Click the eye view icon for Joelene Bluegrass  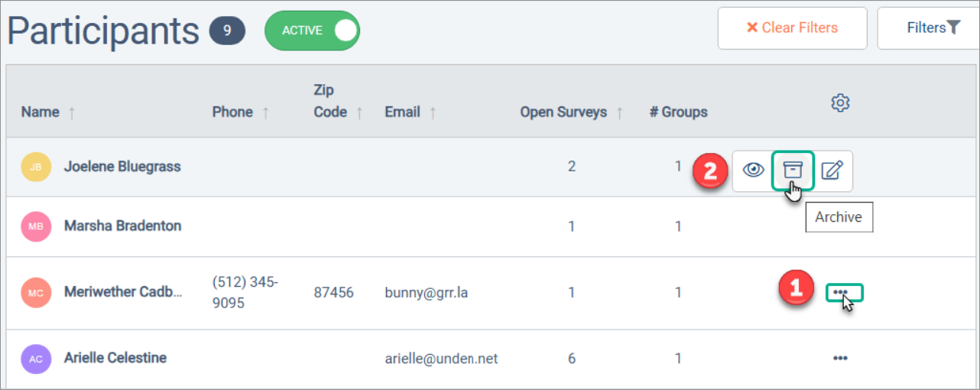point(753,171)
